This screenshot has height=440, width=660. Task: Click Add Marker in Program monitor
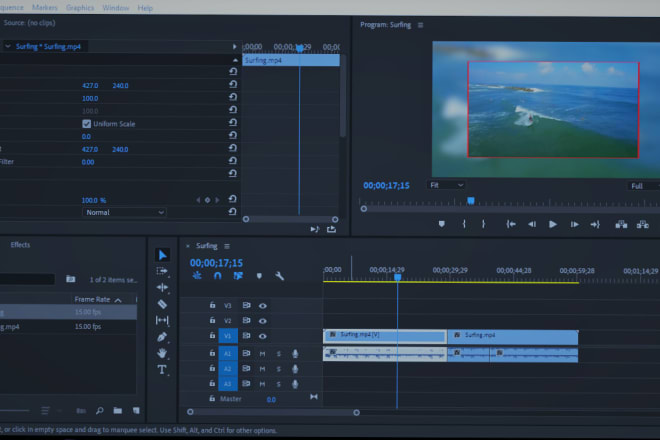pyautogui.click(x=442, y=224)
